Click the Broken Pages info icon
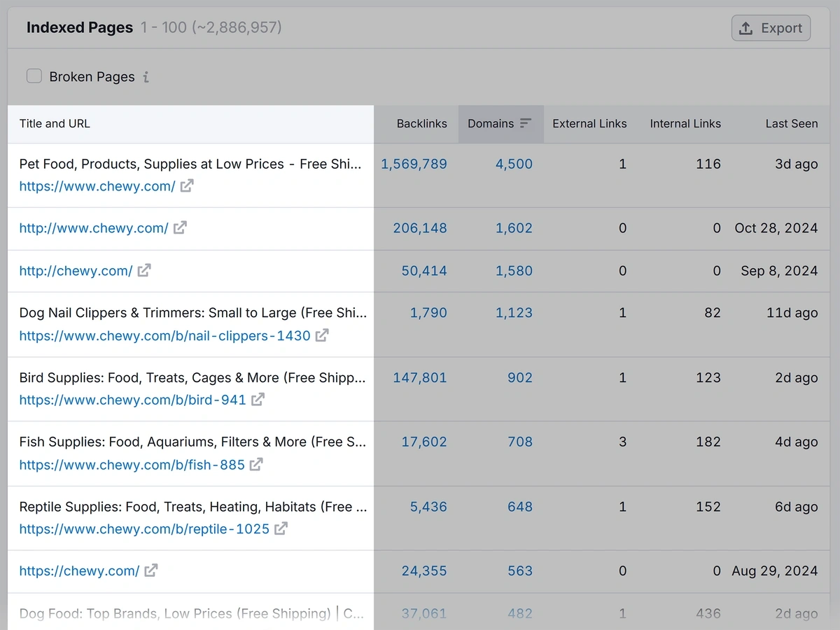The width and height of the screenshot is (840, 630). tap(146, 77)
